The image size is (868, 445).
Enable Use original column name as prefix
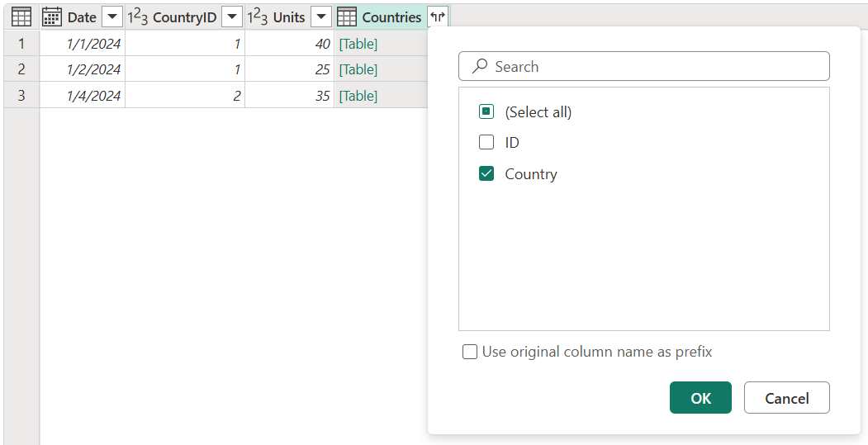coord(470,352)
